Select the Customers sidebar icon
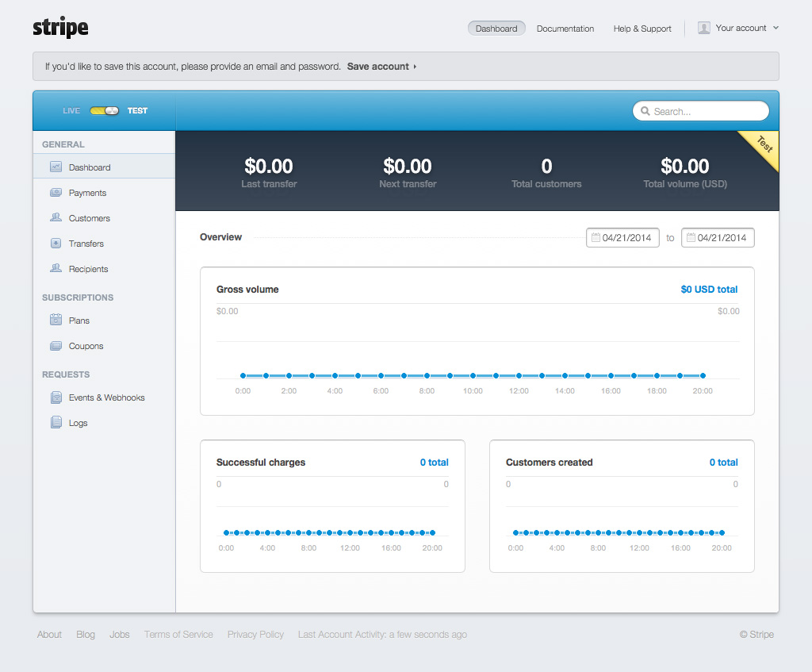The width and height of the screenshot is (812, 672). point(56,218)
